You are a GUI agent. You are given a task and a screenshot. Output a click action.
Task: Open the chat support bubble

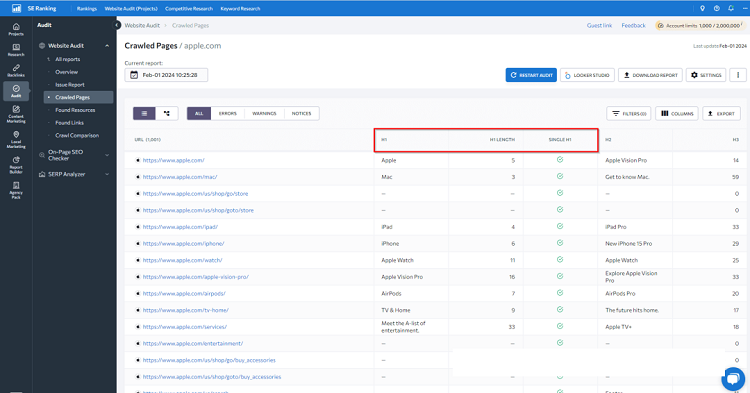(x=732, y=378)
